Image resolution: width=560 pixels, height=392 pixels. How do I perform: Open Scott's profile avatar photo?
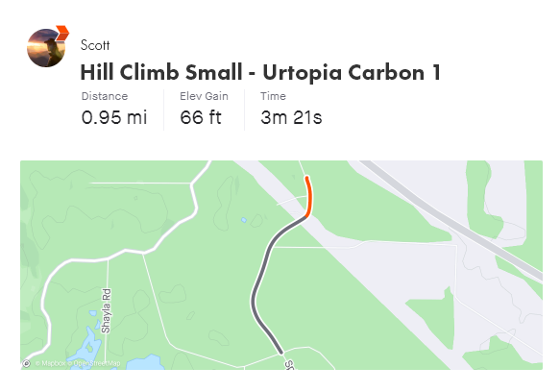pos(46,48)
